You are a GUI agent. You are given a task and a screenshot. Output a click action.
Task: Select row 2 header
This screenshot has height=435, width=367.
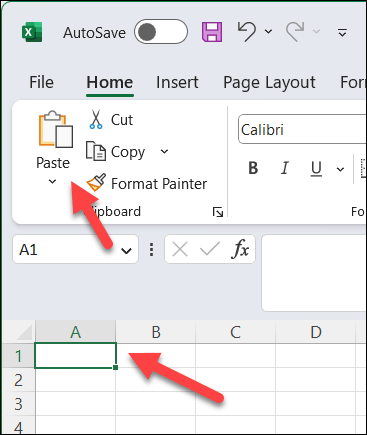click(19, 380)
